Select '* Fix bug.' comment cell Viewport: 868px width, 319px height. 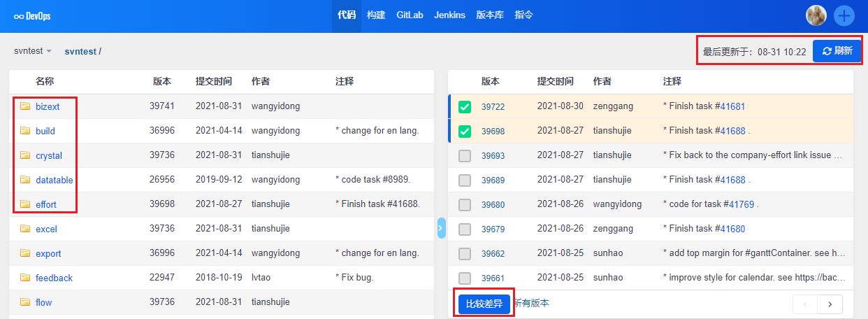(x=354, y=278)
